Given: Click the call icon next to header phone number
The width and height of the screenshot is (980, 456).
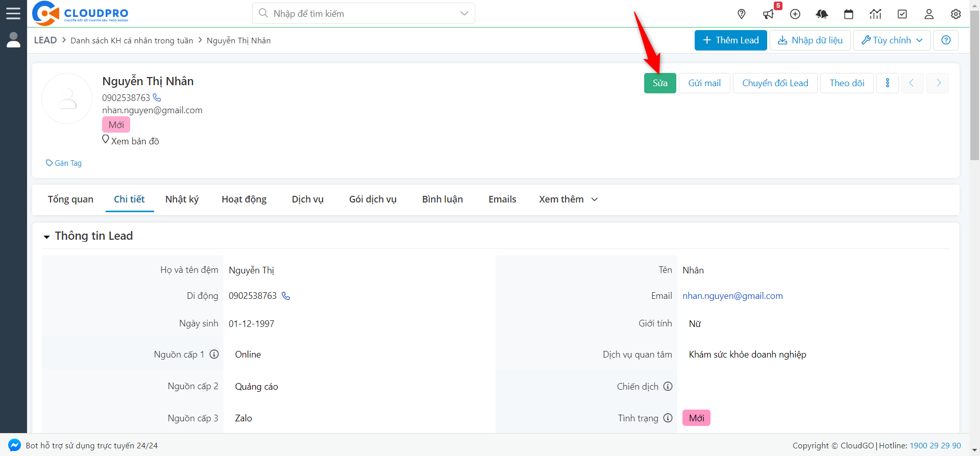Looking at the screenshot, I should 157,97.
